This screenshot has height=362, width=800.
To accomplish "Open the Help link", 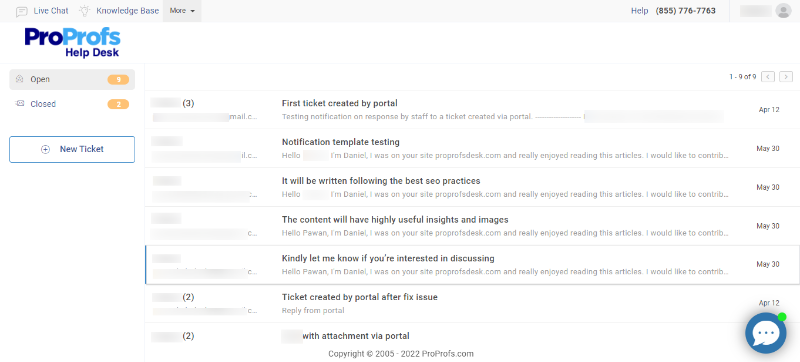I will [x=639, y=11].
